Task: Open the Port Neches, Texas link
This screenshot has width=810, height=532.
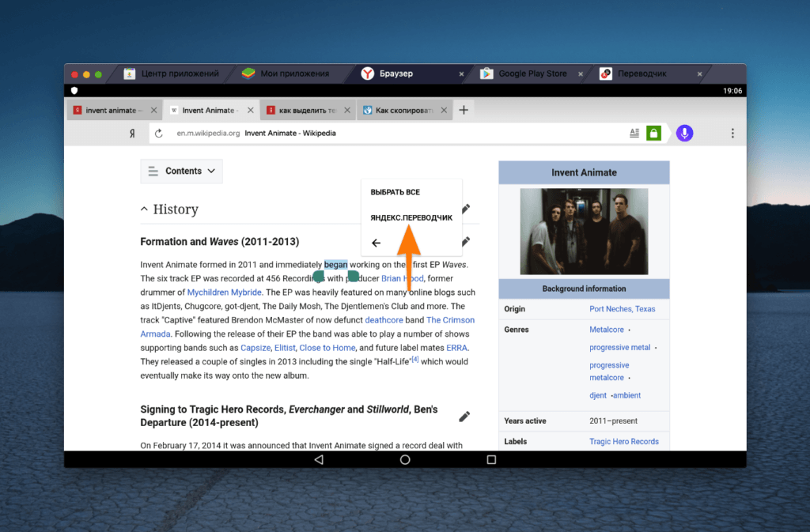Action: (x=622, y=309)
